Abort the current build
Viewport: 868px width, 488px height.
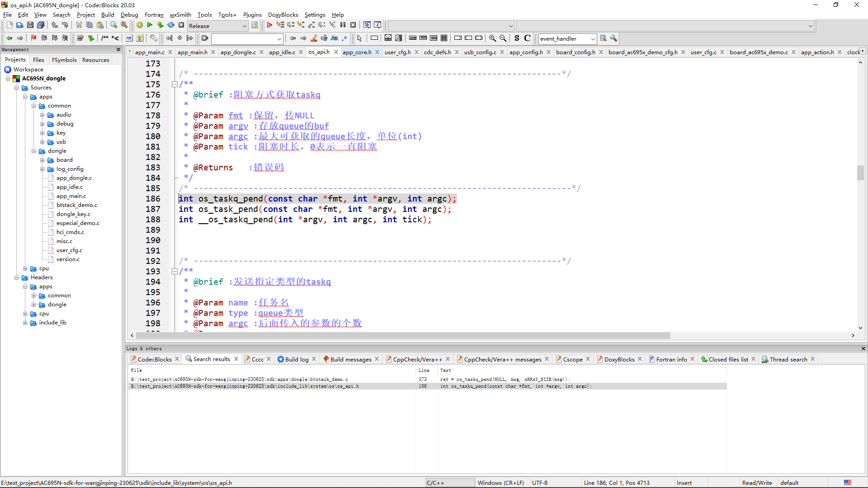click(x=181, y=25)
